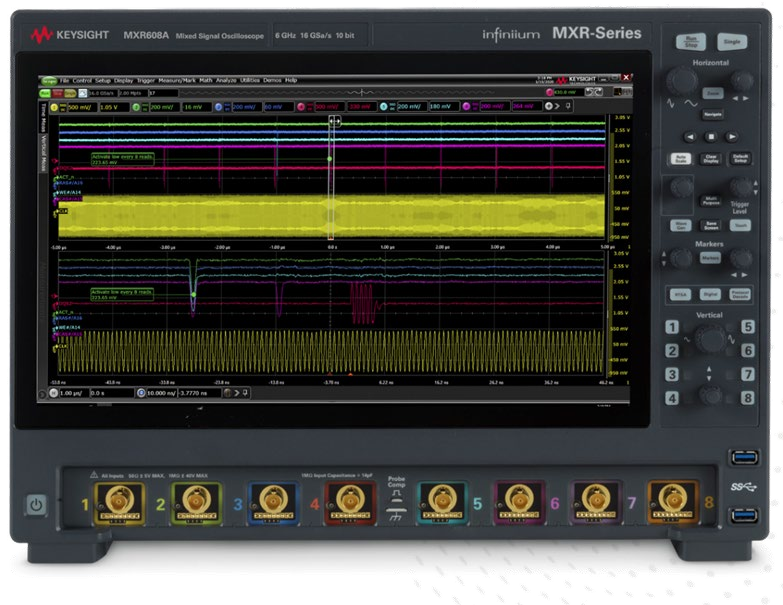
Task: Click the Time Meas side tab
Action: 43,117
